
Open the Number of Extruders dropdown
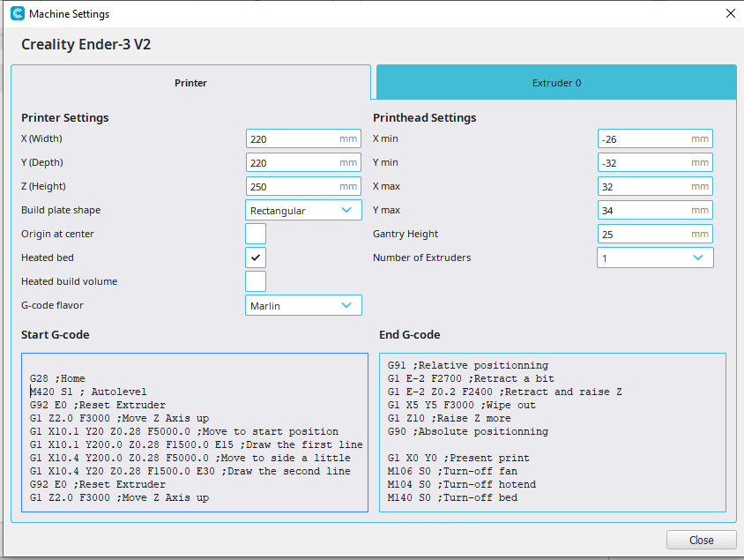point(655,258)
